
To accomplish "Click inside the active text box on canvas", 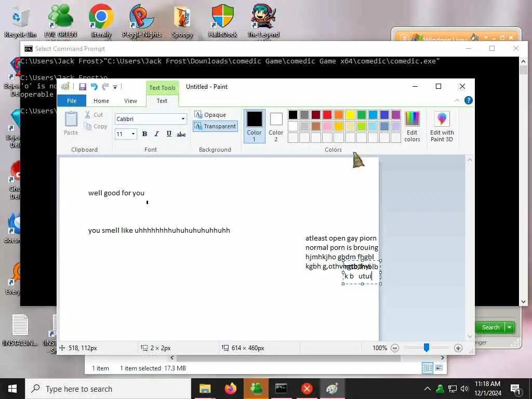I will [x=362, y=272].
